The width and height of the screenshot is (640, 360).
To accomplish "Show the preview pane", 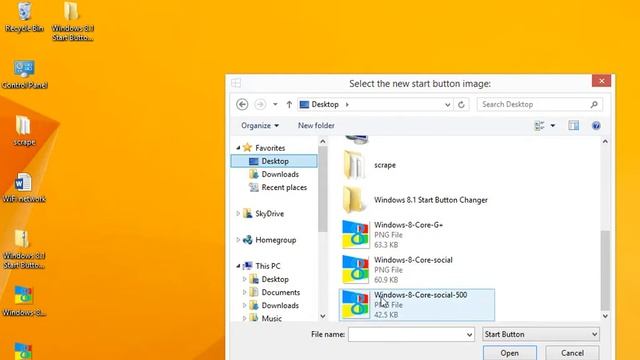I will click(x=573, y=126).
